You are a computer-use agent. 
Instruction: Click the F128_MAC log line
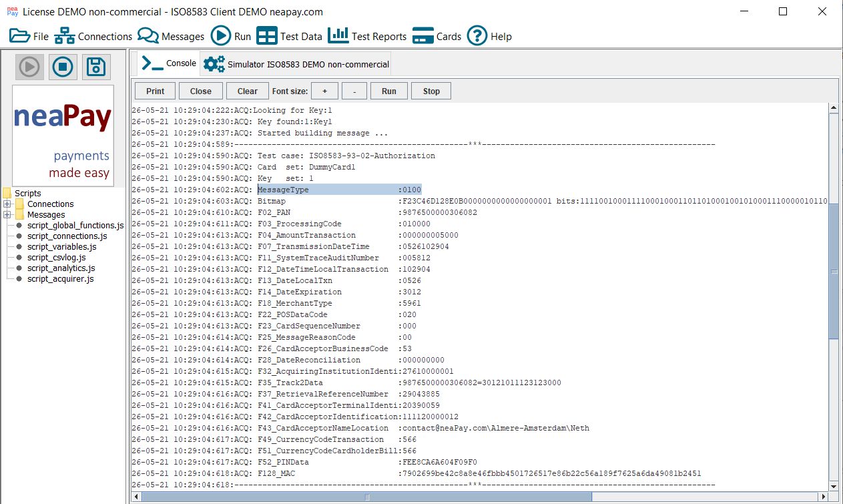416,473
